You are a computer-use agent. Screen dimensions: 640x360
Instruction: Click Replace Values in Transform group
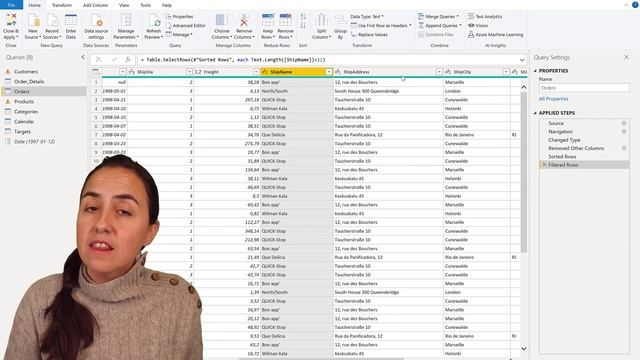click(369, 35)
